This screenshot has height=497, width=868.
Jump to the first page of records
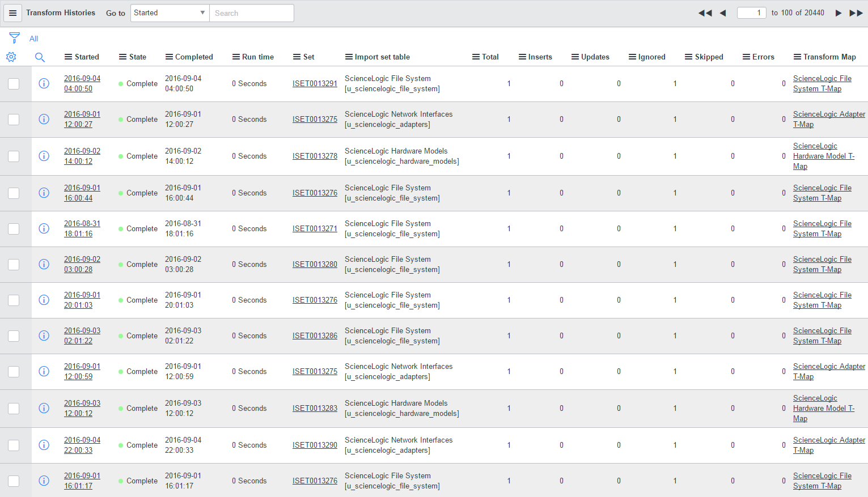(705, 13)
